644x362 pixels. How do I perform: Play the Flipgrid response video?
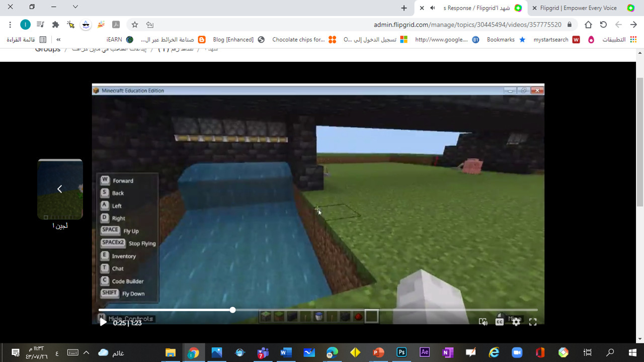point(103,322)
